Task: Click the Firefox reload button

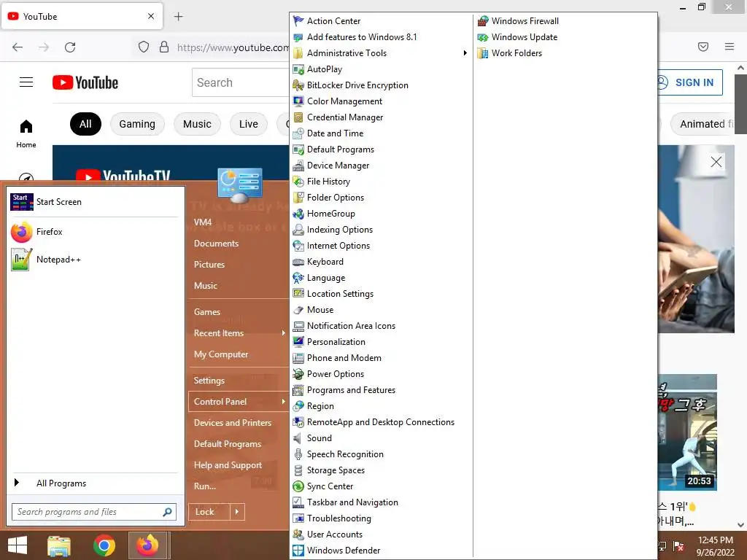Action: [70, 47]
